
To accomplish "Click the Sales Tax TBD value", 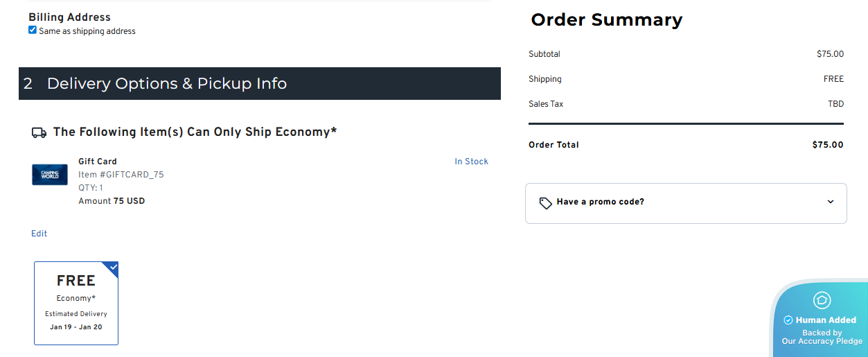I will [835, 104].
